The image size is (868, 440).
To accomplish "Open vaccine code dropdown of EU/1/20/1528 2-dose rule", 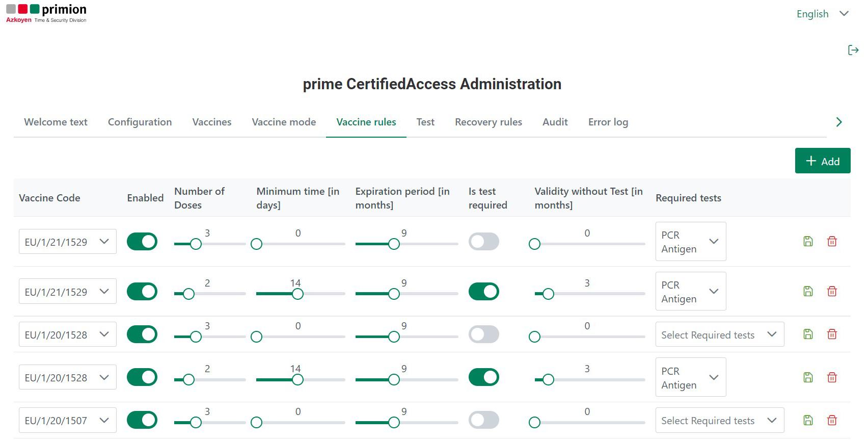I will click(x=68, y=377).
